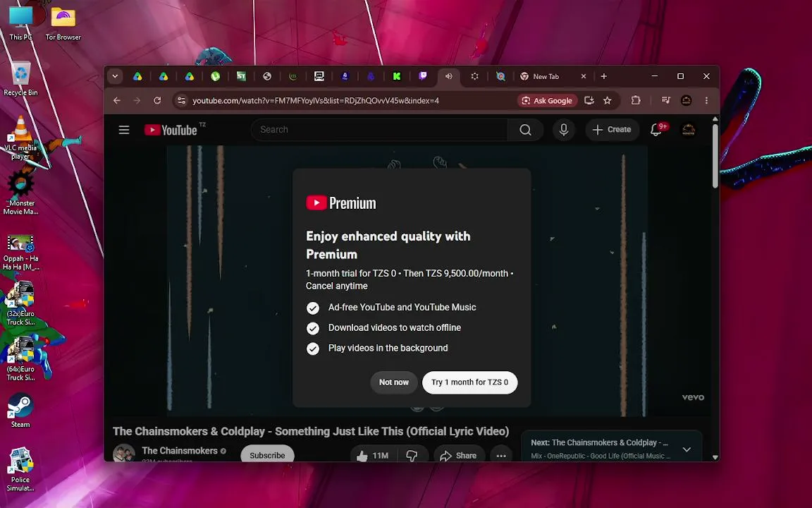Expand the Next playlist panel chevron
The height and width of the screenshot is (508, 812).
(687, 449)
